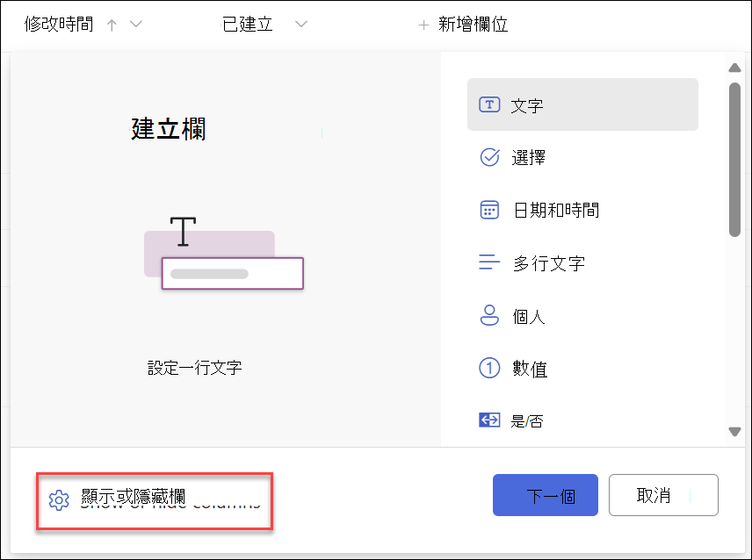Click the column type list scrollbar thumb
Viewport: 752px width, 560px height.
click(734, 160)
